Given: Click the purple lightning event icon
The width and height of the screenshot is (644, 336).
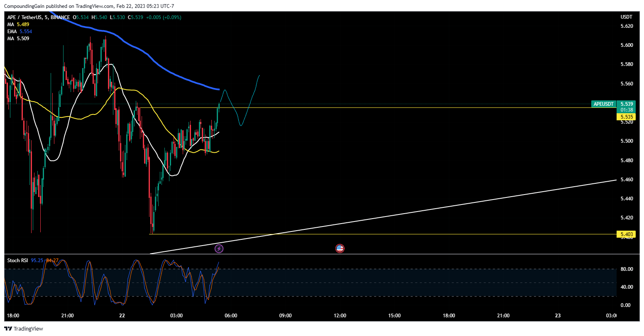Looking at the screenshot, I should (219, 248).
